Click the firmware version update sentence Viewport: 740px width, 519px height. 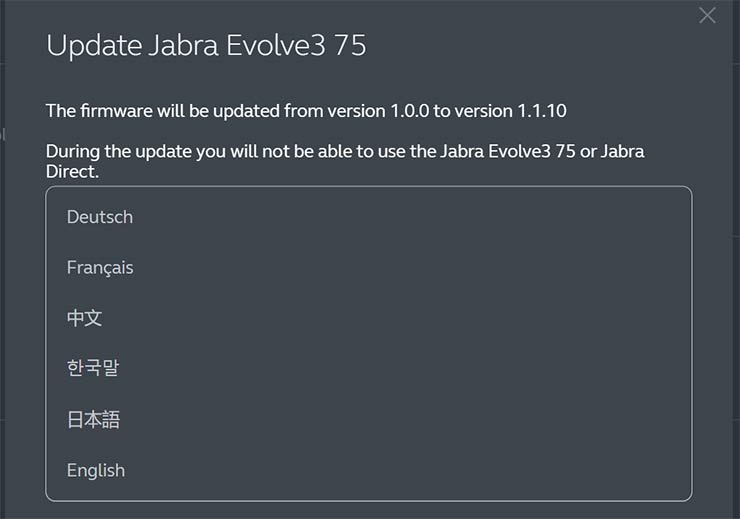coord(306,110)
